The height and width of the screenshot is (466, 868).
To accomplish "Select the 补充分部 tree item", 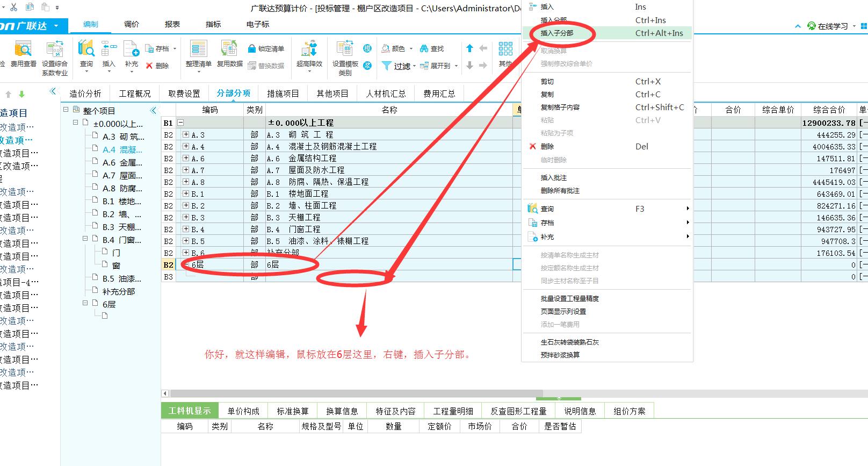I will click(119, 291).
